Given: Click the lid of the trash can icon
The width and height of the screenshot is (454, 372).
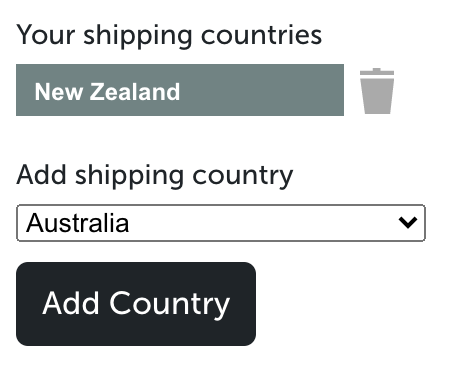Looking at the screenshot, I should pos(377,72).
